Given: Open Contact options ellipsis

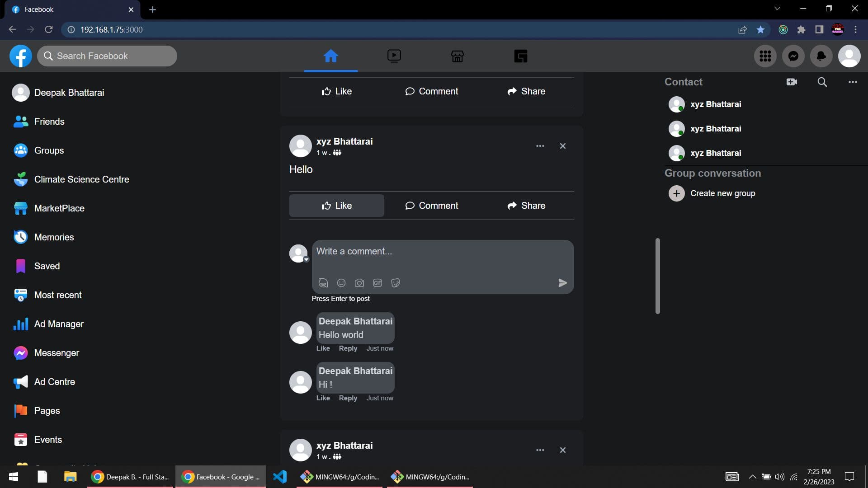Looking at the screenshot, I should click(x=853, y=82).
